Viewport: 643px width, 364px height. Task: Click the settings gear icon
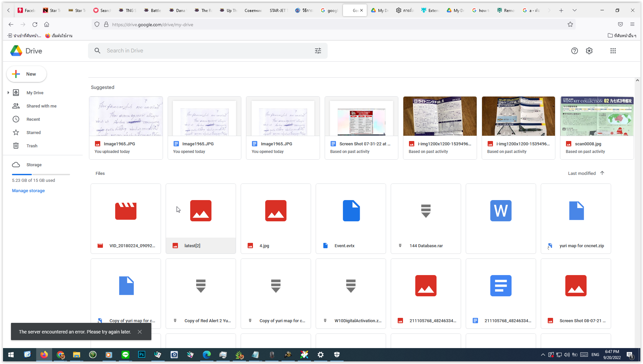[x=589, y=51]
